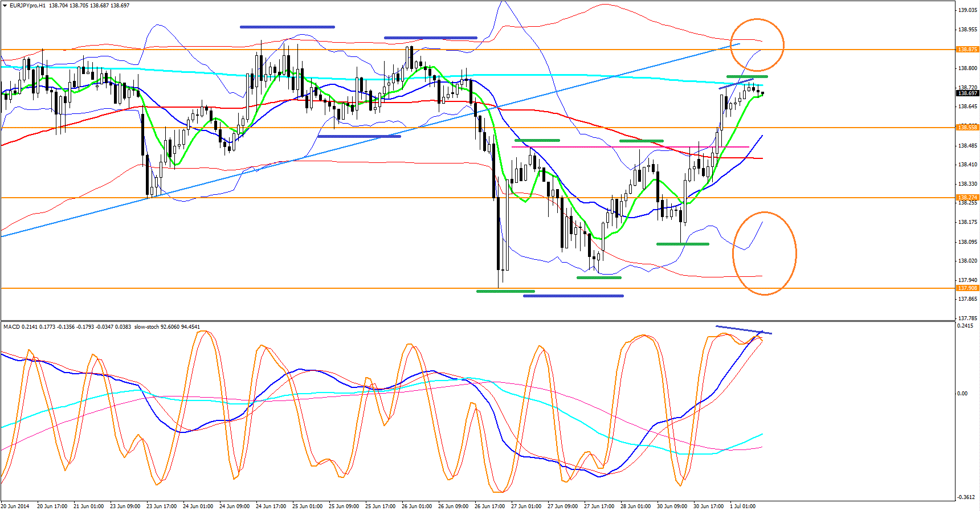
Task: Click the 21 Jun 01:00 time axis label
Action: coord(88,506)
